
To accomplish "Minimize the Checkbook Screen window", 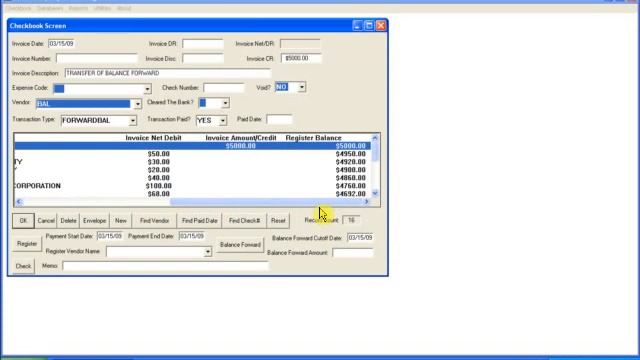I will pyautogui.click(x=357, y=26).
